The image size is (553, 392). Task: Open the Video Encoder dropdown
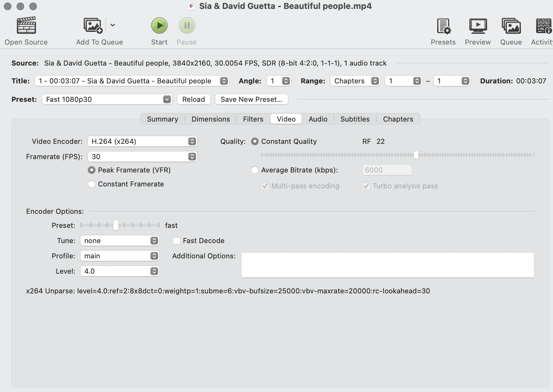coord(142,141)
